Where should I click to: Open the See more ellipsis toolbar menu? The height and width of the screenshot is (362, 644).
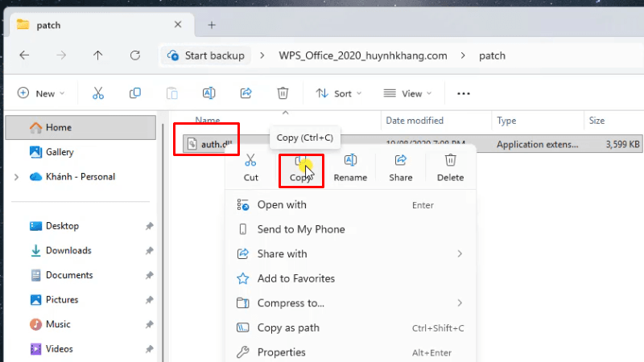pos(463,93)
